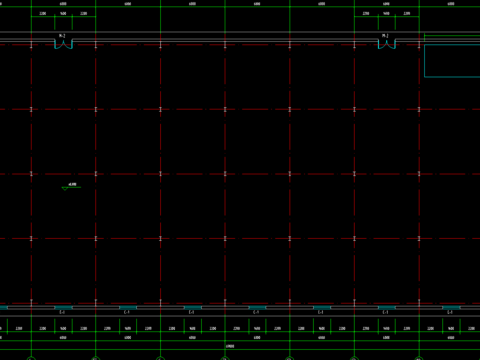The image size is (480, 360).
Task: Click the top grey exterior wall line
Action: (240, 32)
